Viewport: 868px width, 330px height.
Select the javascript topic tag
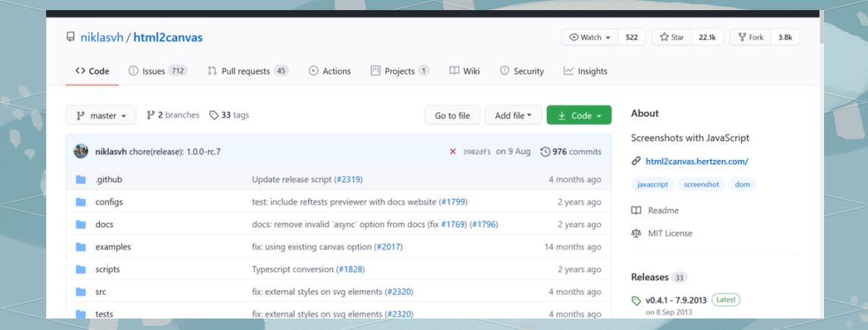[x=653, y=184]
